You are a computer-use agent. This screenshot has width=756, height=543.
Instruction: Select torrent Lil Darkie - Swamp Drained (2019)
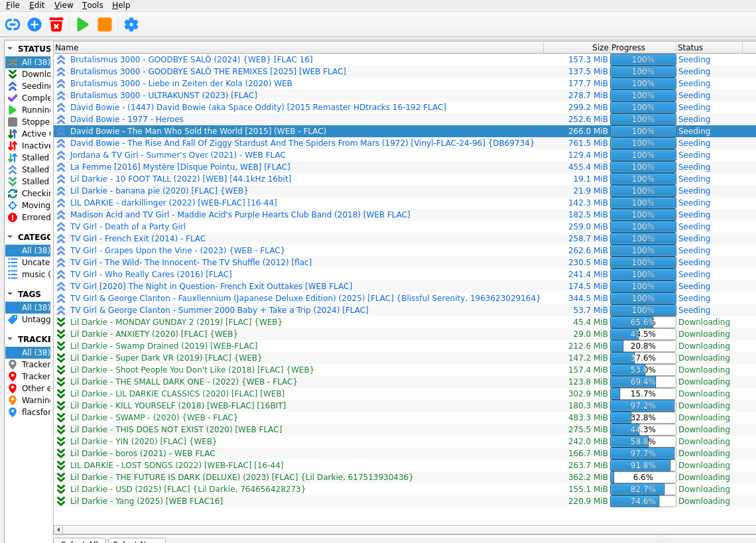[164, 346]
